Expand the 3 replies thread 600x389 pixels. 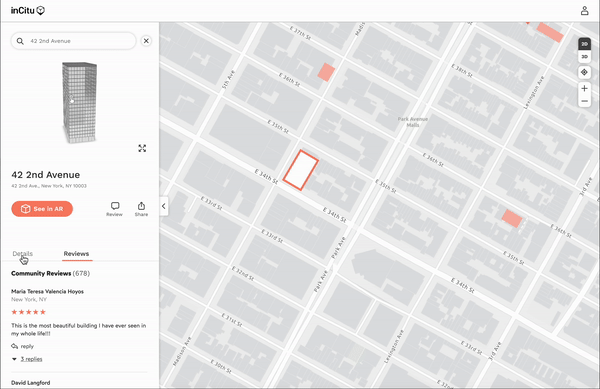coord(31,359)
